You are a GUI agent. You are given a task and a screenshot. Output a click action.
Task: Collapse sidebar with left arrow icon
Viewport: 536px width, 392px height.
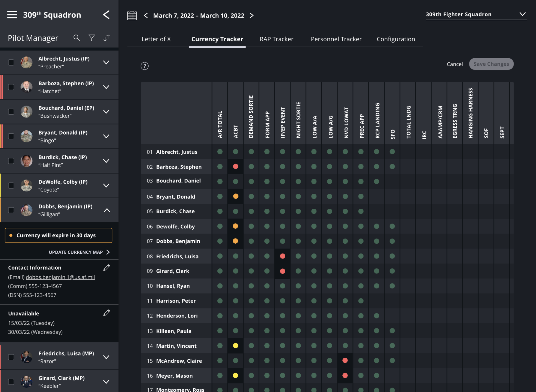106,15
